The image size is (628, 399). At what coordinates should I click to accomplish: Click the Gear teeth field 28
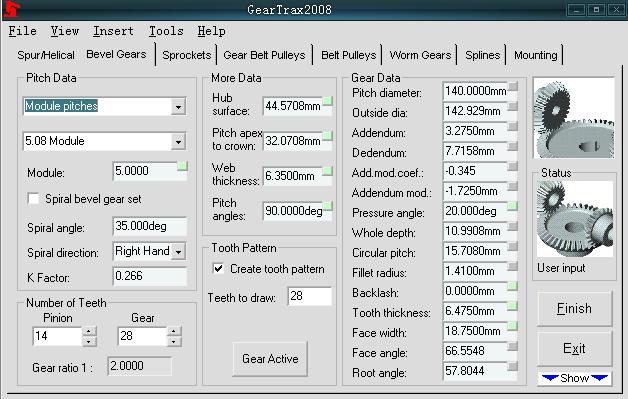[142, 336]
